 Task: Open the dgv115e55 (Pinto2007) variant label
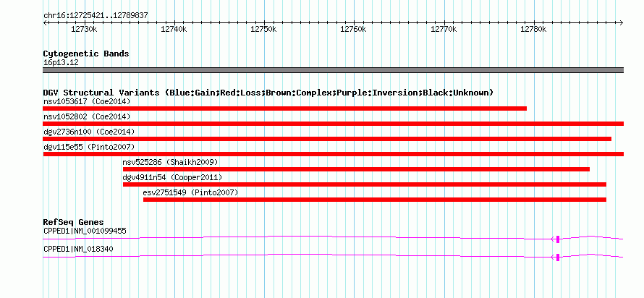tap(89, 147)
